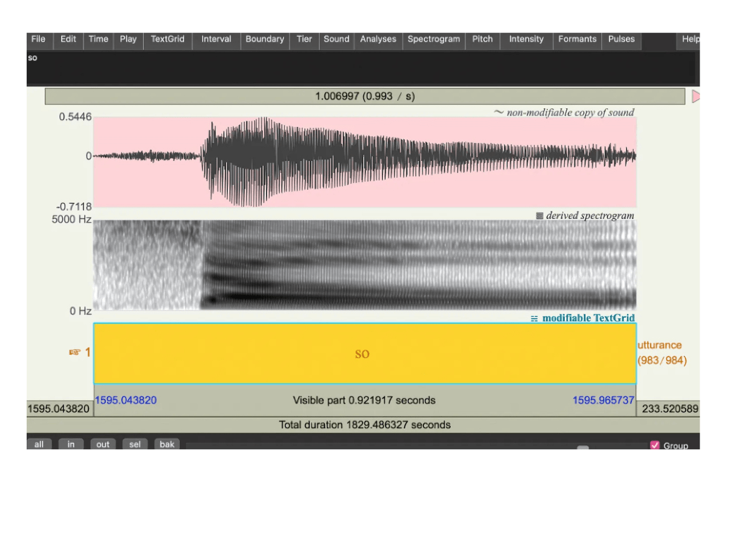Select the yellow 'so' interval in TextGrid
The width and height of the screenshot is (747, 560).
[365, 353]
